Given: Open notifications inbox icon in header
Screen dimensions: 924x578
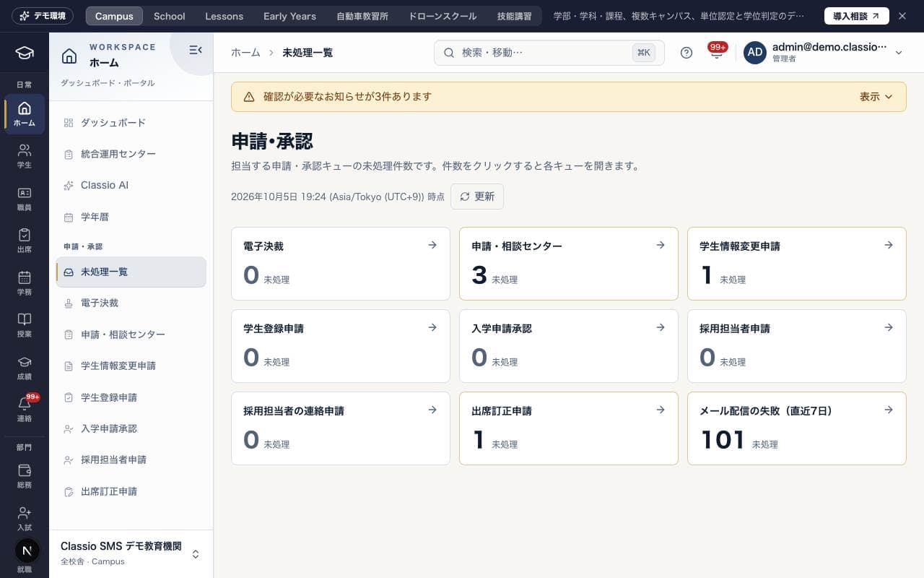Looking at the screenshot, I should coord(717,53).
